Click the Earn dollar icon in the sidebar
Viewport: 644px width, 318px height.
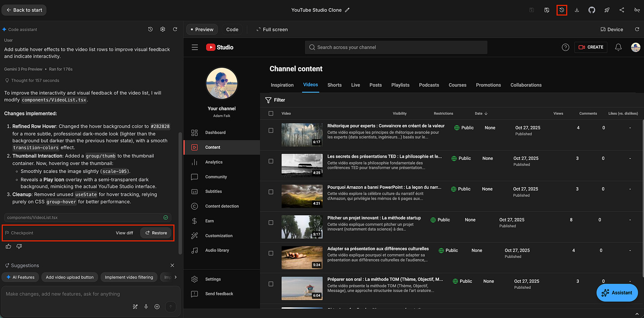[x=195, y=221]
